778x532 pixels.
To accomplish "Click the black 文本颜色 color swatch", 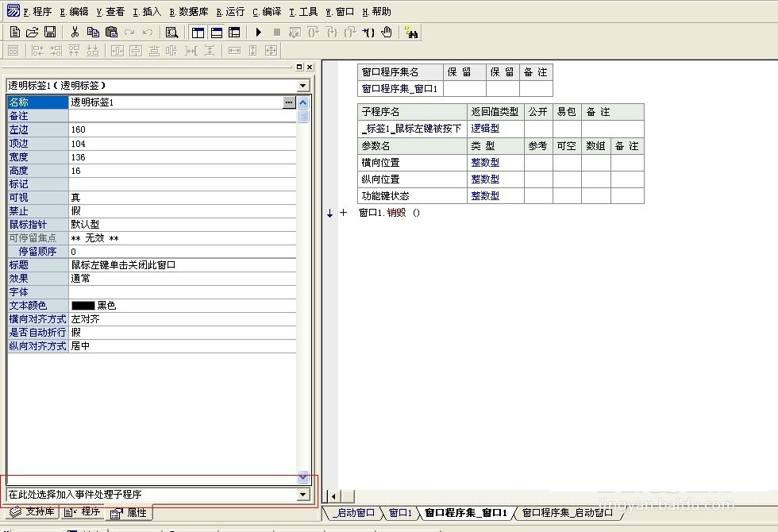I will [83, 306].
